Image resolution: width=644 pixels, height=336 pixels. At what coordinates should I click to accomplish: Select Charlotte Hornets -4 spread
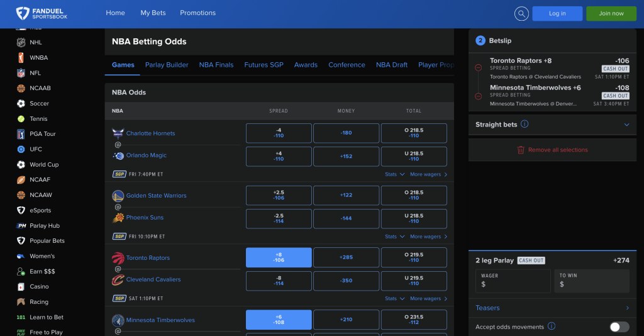pos(279,133)
